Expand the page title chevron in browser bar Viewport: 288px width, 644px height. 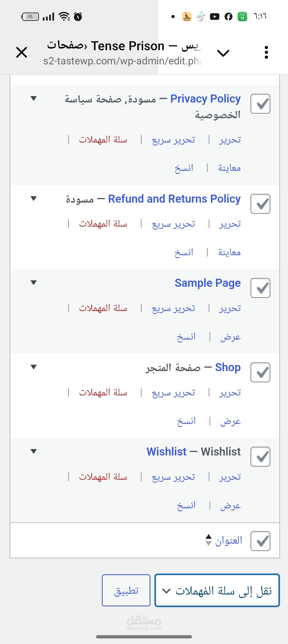[x=223, y=53]
